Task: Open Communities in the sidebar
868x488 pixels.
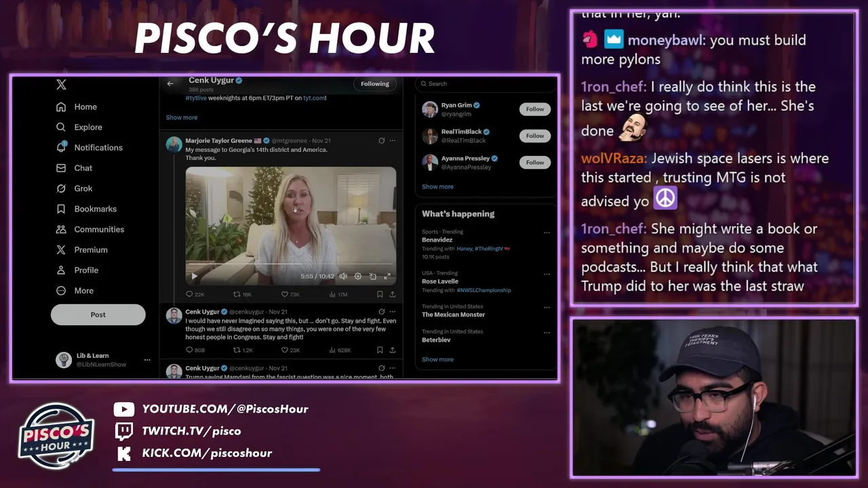Action: coord(90,229)
